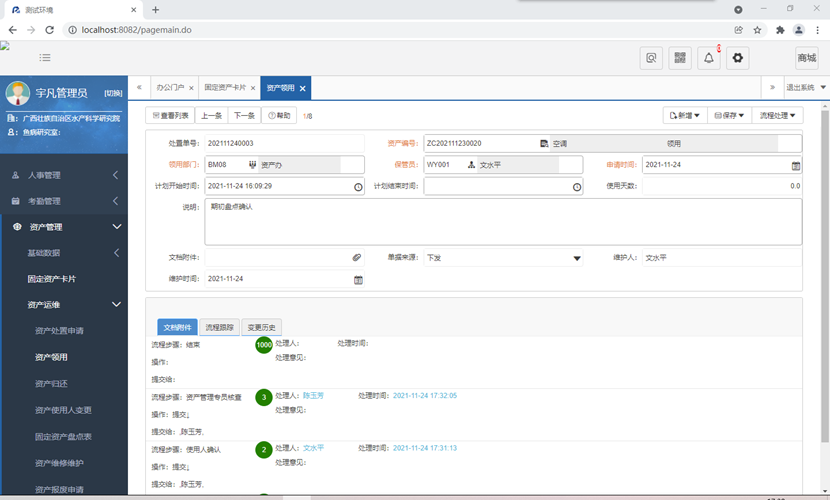830x500 pixels.
Task: Click the page vertical scrollbar
Action: 825,275
